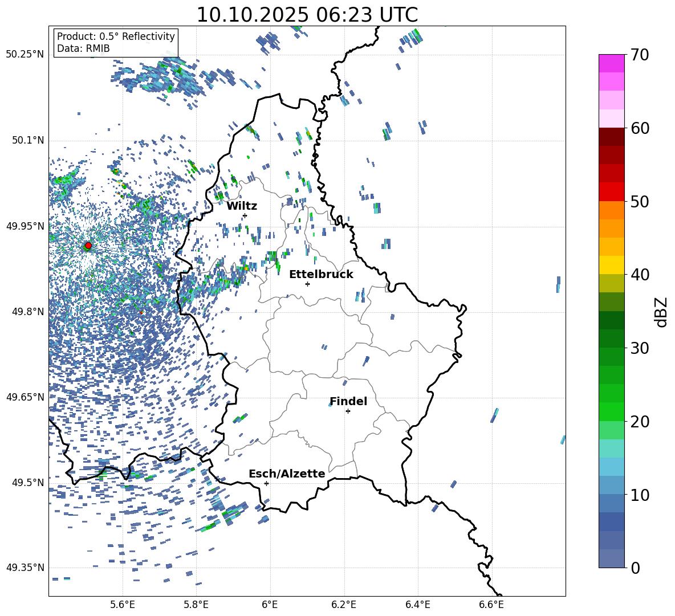Screen dimensions: 675x616
Task: Click colorbar tick label 50
Action: coord(639,201)
